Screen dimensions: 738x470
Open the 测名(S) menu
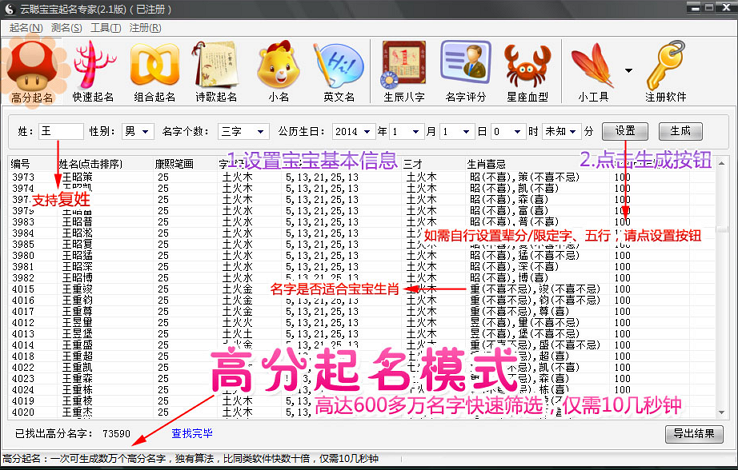point(66,28)
